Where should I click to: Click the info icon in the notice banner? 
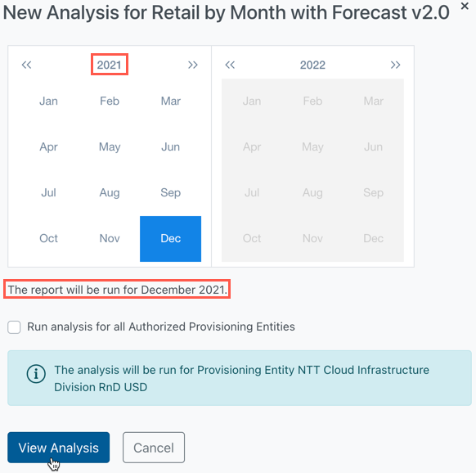point(36,374)
